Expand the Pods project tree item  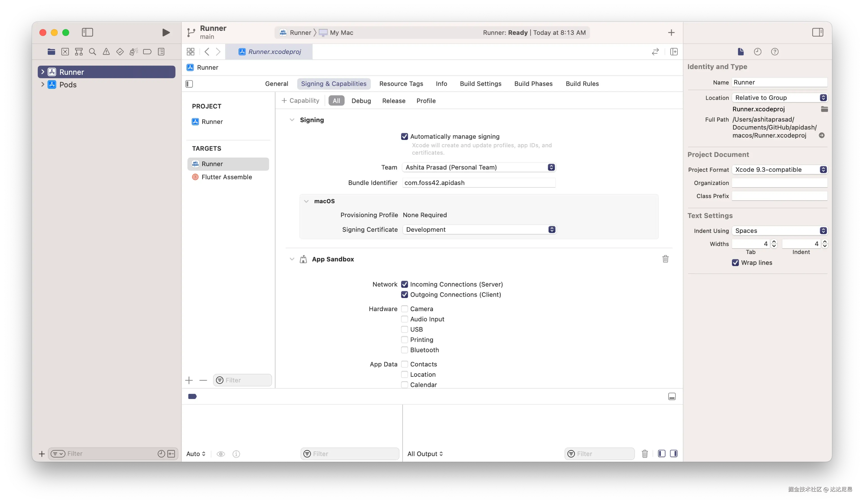point(43,85)
